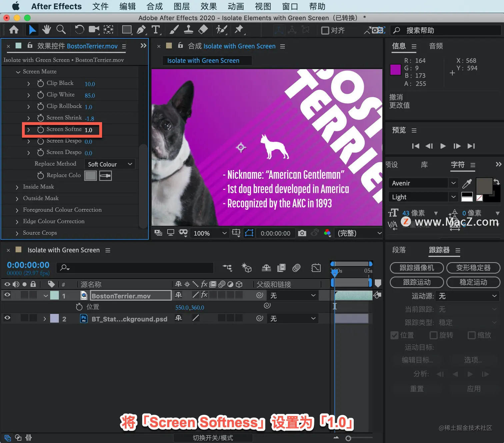Toggle Screen Shrink stopwatch keyframing
The image size is (504, 443).
[40, 118]
